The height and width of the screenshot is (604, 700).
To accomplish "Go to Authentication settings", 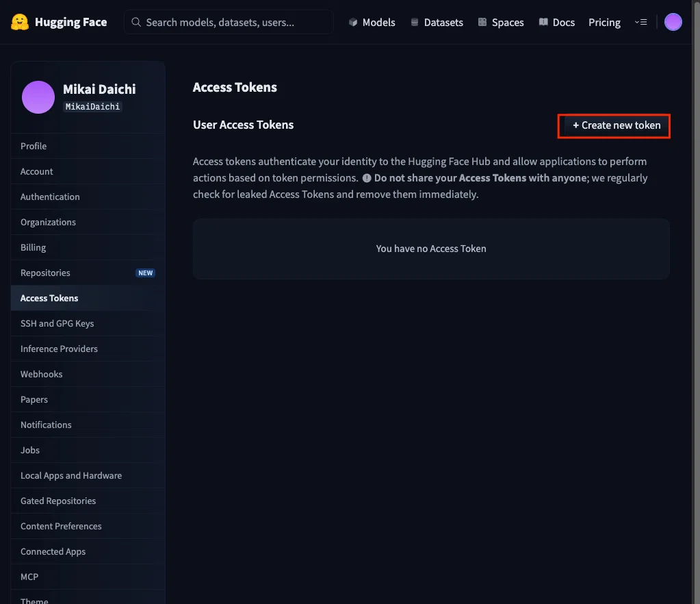I will tap(88, 197).
